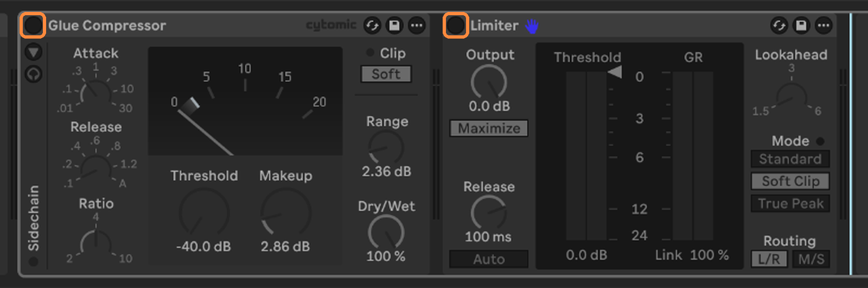Select Standard limiter mode
The height and width of the screenshot is (288, 868).
click(x=790, y=159)
